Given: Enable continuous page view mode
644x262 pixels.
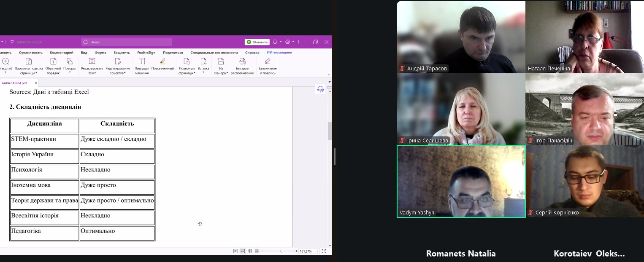Looking at the screenshot, I should 243,251.
